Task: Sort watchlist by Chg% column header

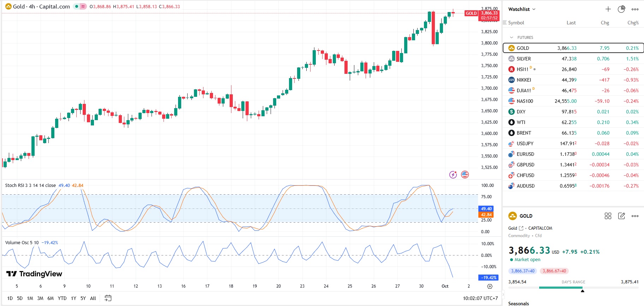Action: (633, 23)
